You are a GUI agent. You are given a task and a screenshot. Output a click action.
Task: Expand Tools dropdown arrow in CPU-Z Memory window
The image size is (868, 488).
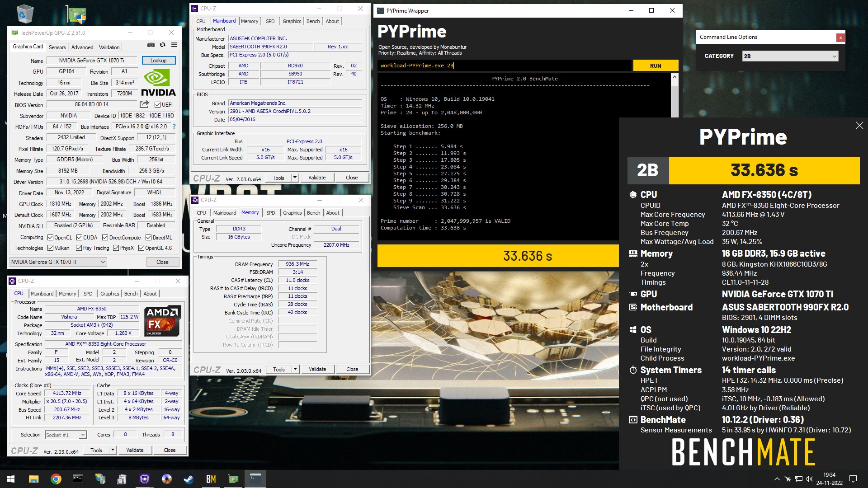coord(295,369)
